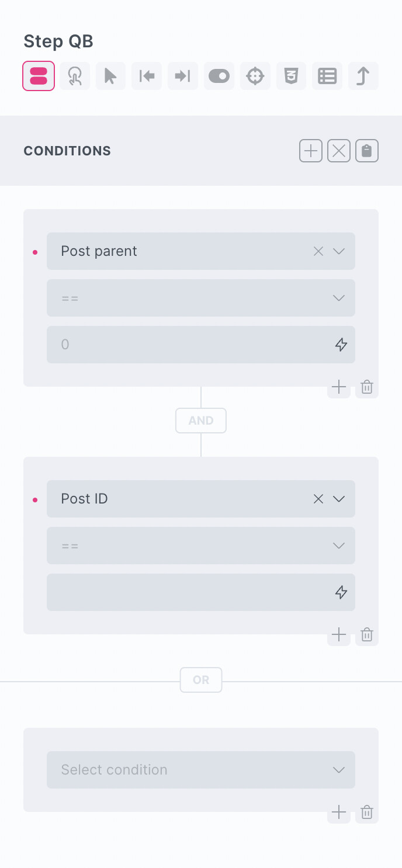
Task: Click the curved up-arrow icon
Action: (363, 76)
